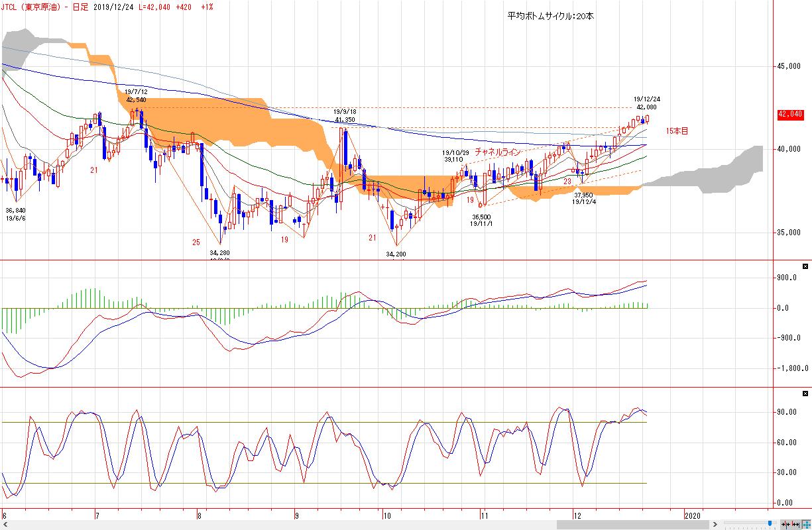Click the red 15本目 bar count label
The height and width of the screenshot is (530, 812).
[x=675, y=131]
